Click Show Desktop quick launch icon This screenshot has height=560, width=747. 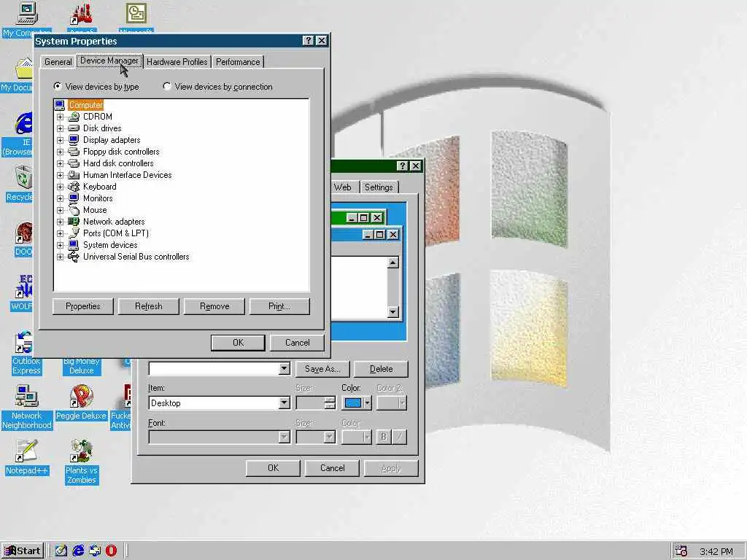pos(61,551)
